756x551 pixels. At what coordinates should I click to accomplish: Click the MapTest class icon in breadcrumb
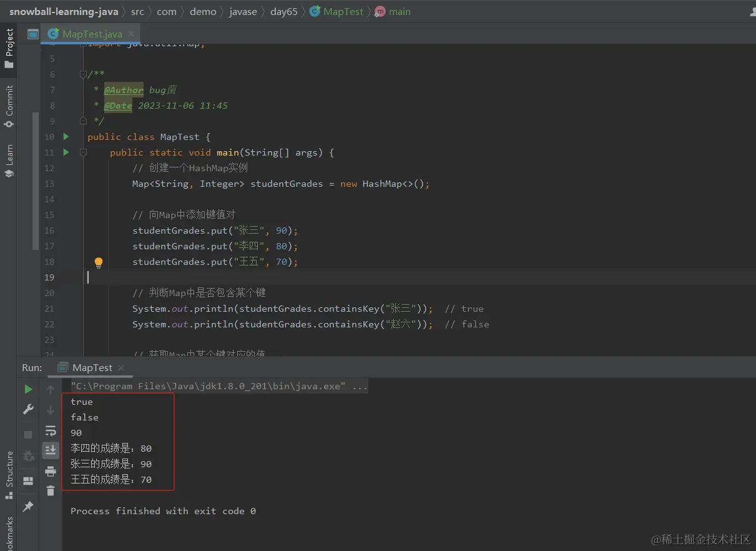[315, 11]
